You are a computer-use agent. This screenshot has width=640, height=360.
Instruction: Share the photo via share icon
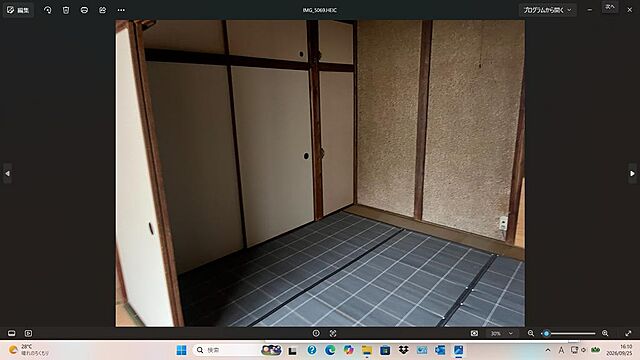102,10
